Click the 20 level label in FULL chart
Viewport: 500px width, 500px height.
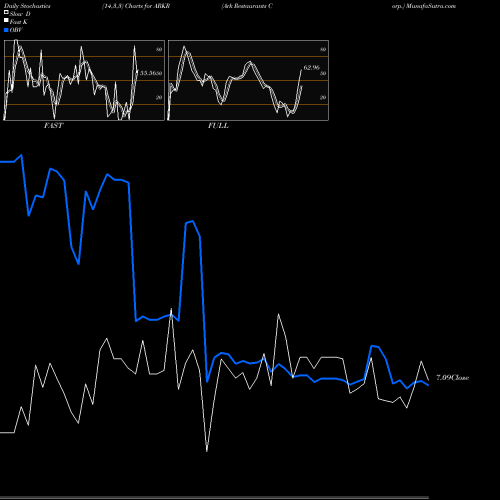pos(323,97)
